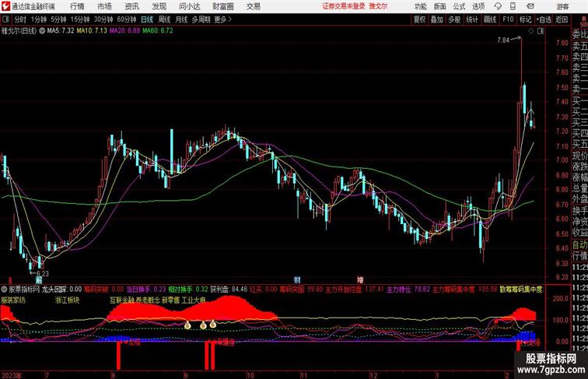Screen dimensions: 588x379
Task: Open F10 company info
Action: [508, 19]
